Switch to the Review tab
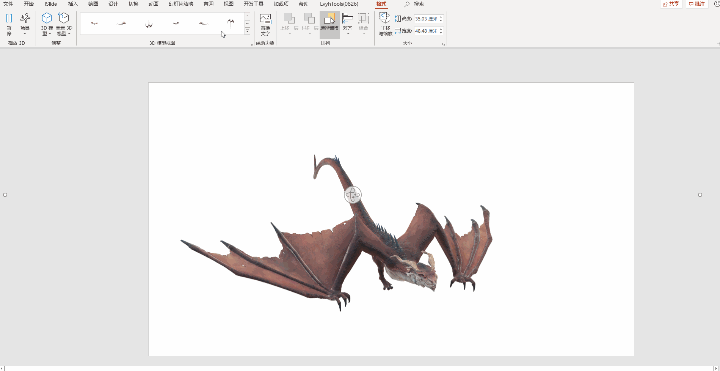720x371 pixels. tap(208, 4)
